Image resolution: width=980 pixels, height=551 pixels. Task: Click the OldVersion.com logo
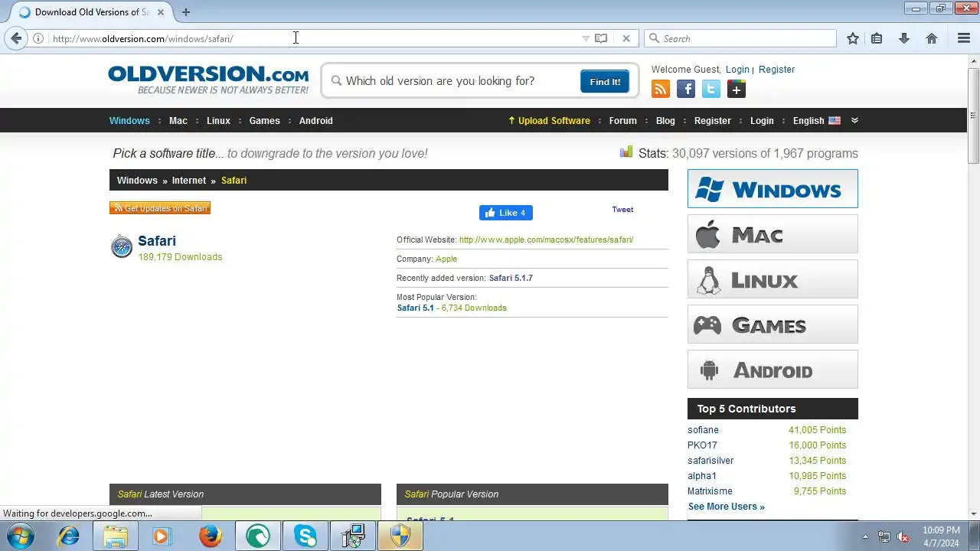(x=208, y=80)
